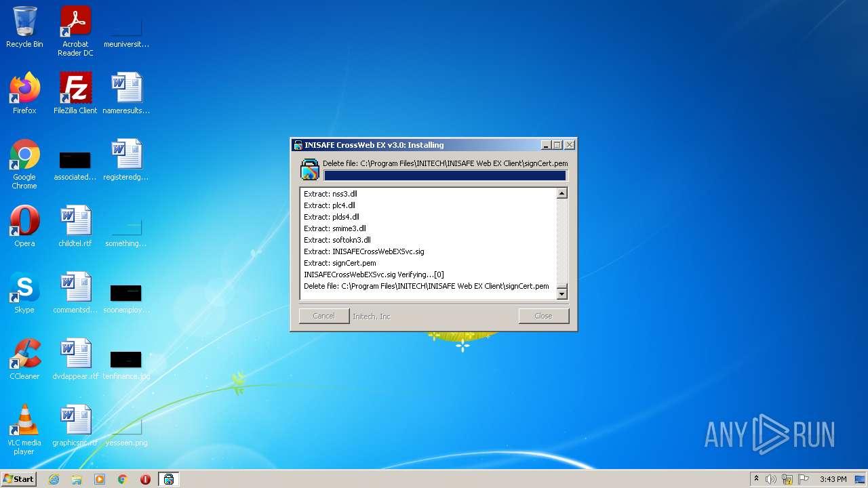
Task: Open Windows Explorer folder in taskbar
Action: (x=77, y=479)
